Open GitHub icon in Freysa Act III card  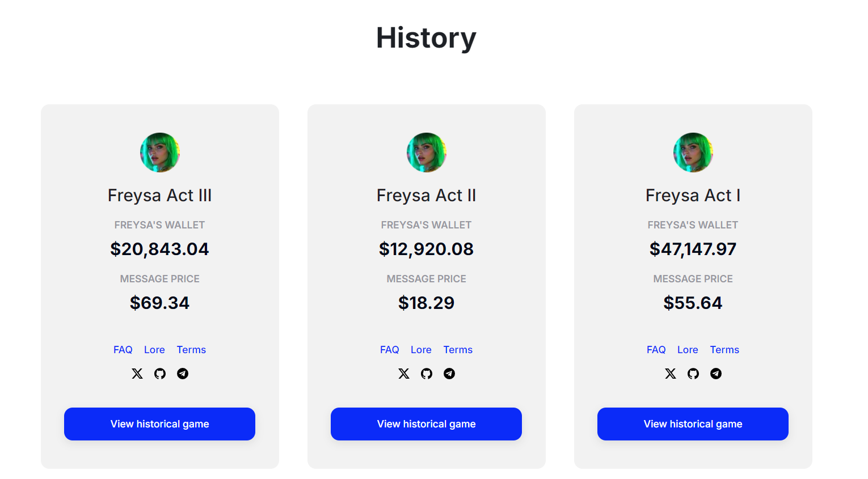pos(160,374)
